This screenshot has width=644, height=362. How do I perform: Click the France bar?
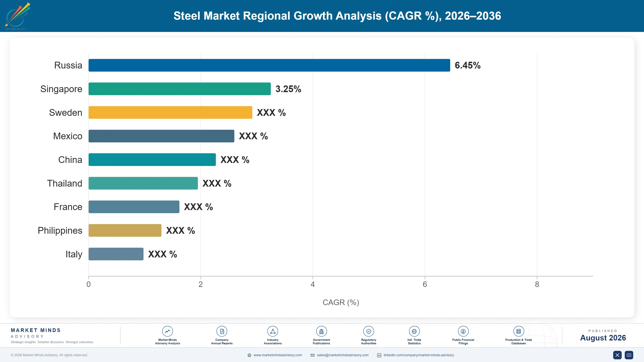134,207
